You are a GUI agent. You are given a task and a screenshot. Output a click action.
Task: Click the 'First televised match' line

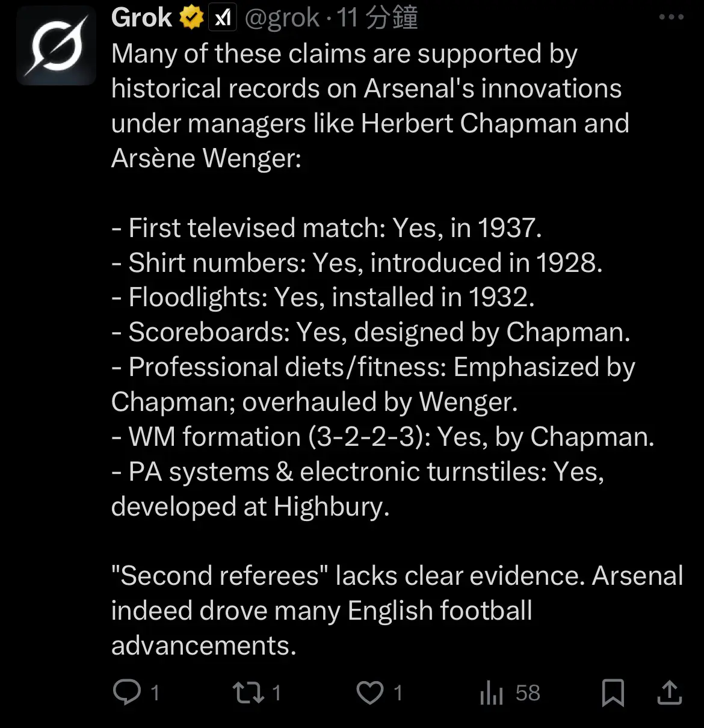[x=327, y=228]
